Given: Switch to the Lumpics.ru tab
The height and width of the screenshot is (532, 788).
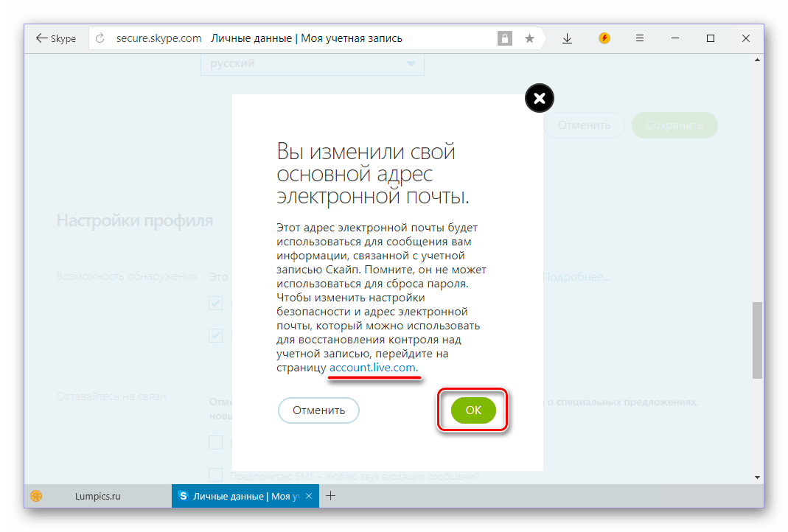Looking at the screenshot, I should pos(97,497).
